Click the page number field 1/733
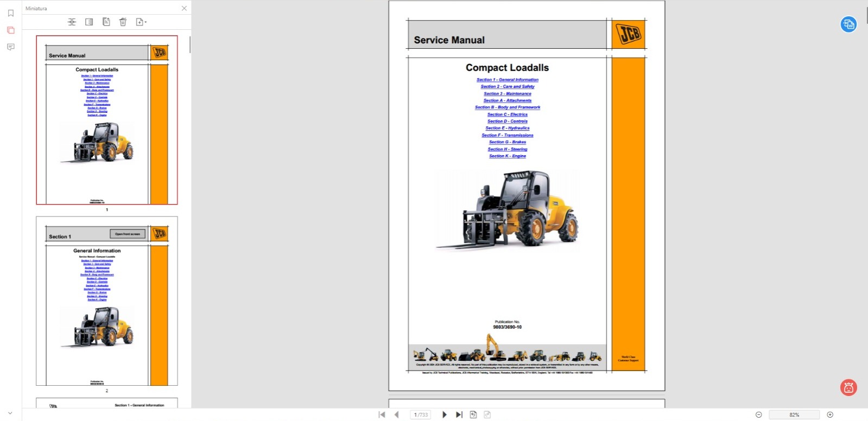868x421 pixels. [x=421, y=414]
